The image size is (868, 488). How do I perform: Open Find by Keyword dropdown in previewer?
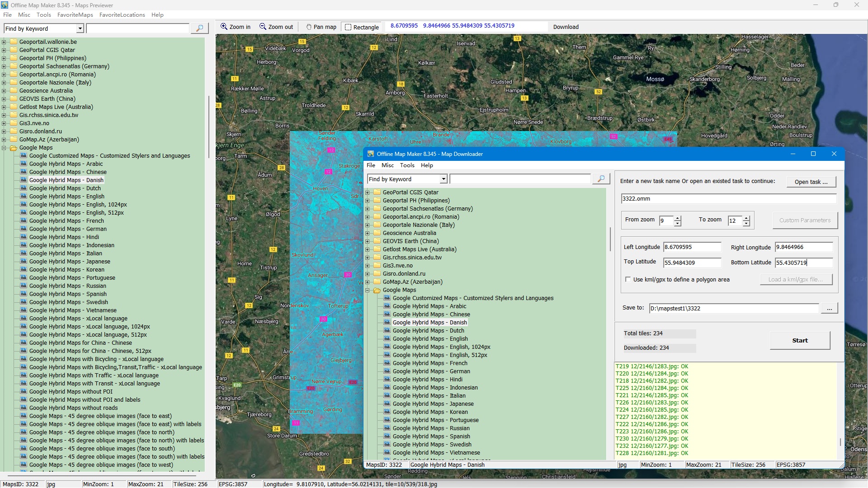[80, 29]
